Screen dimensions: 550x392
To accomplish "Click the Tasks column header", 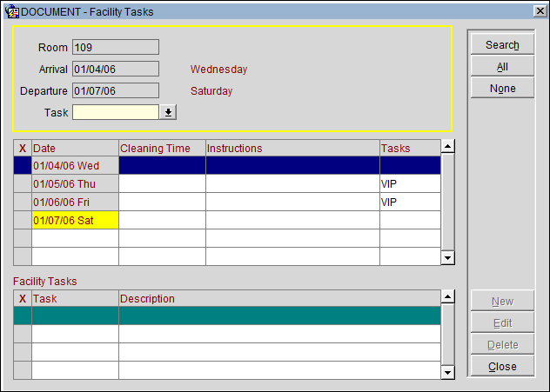I will pos(410,148).
